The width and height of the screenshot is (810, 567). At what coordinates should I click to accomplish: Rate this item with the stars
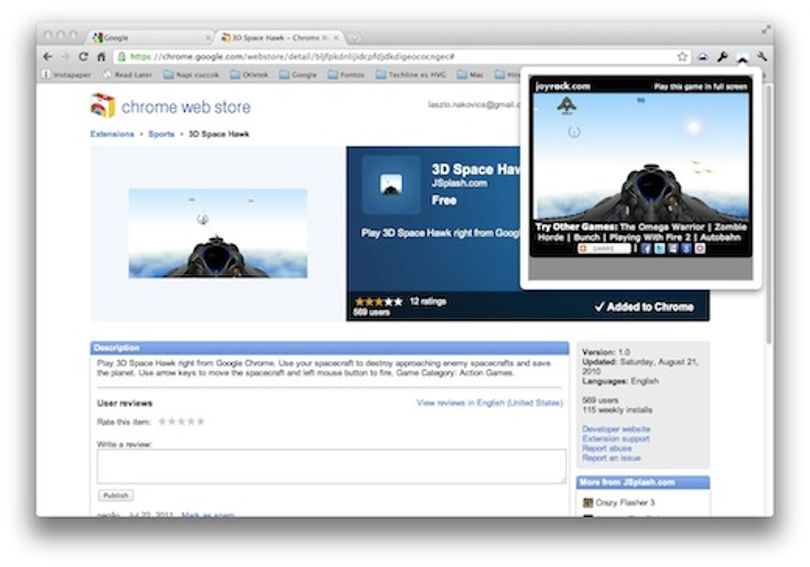click(181, 421)
